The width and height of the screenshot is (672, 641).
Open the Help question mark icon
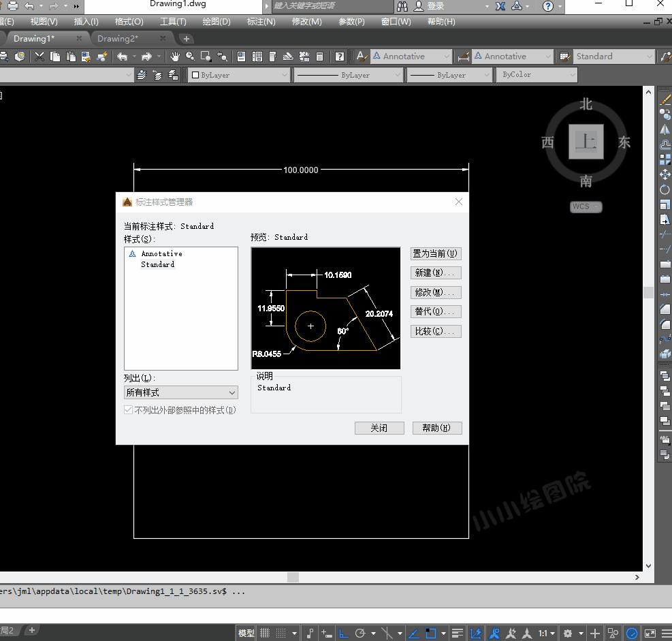(x=340, y=57)
